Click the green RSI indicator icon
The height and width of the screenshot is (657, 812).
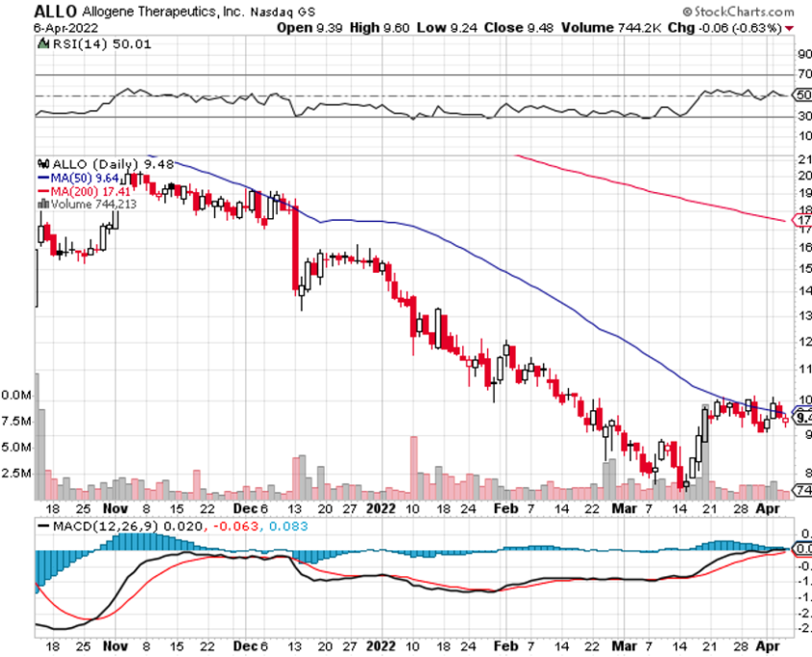pos(44,44)
